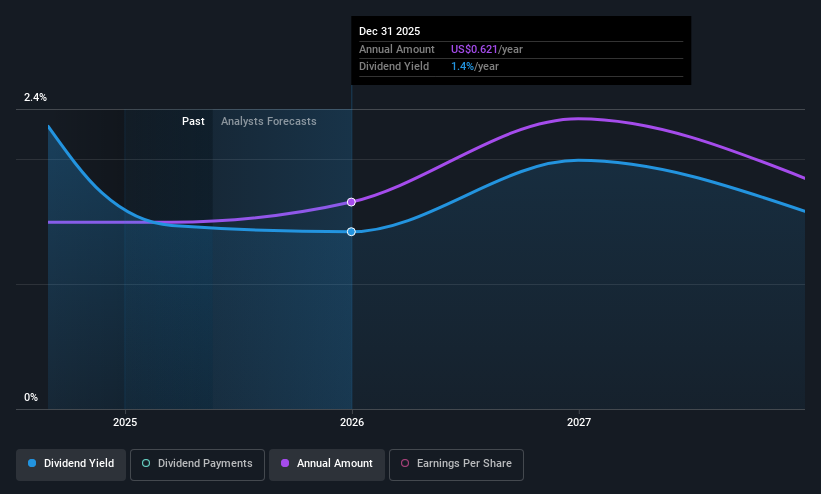The height and width of the screenshot is (494, 821).
Task: Click the Annual Amount tooltip row label
Action: (x=397, y=49)
